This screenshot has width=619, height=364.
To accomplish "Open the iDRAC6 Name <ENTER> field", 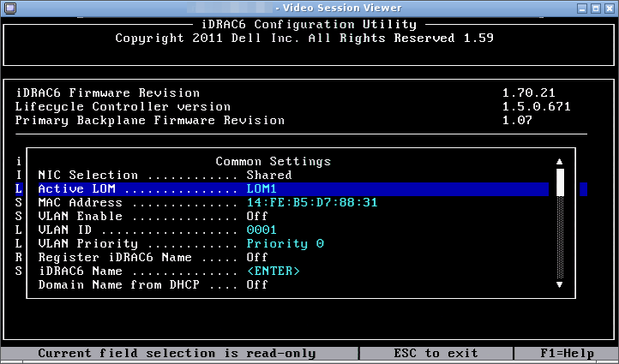I will pos(273,272).
